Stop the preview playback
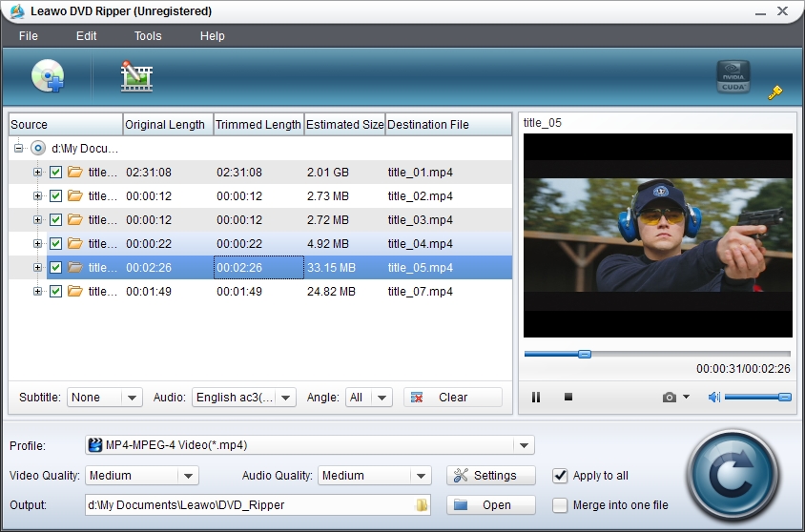The height and width of the screenshot is (532, 805). coord(568,397)
